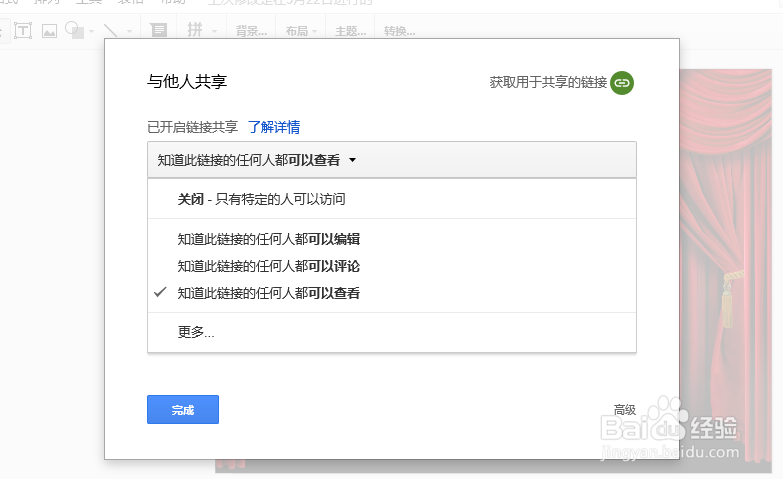Click the 了解详情 link
The height and width of the screenshot is (479, 783).
click(274, 127)
